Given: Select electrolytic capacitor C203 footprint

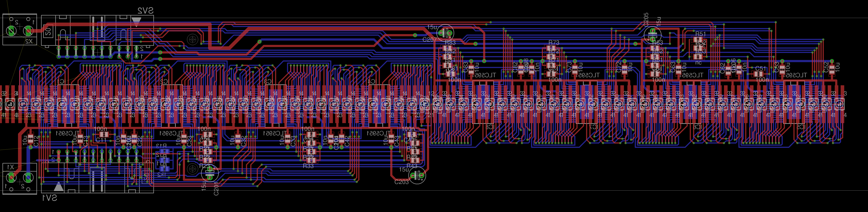Looking at the screenshot, I should [x=417, y=175].
